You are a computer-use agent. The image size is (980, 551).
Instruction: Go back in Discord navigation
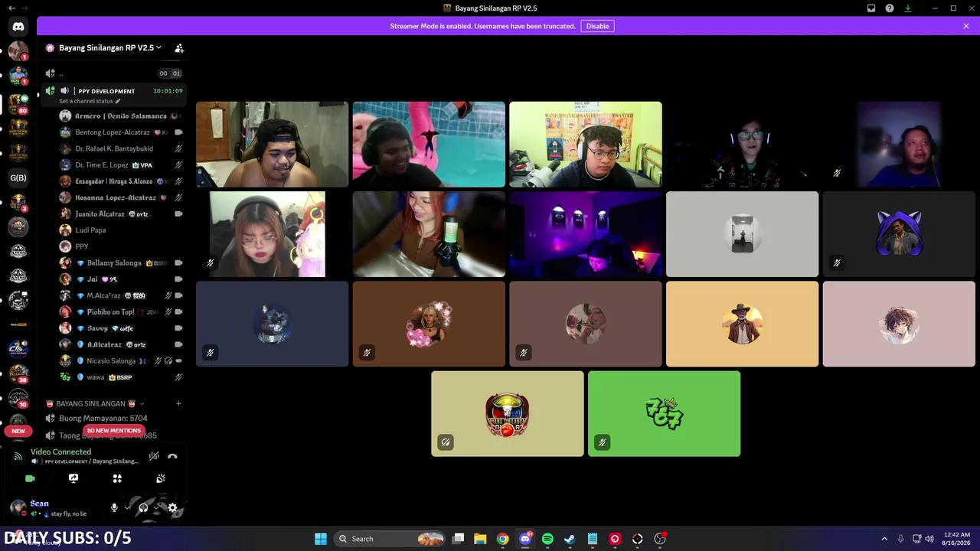11,8
